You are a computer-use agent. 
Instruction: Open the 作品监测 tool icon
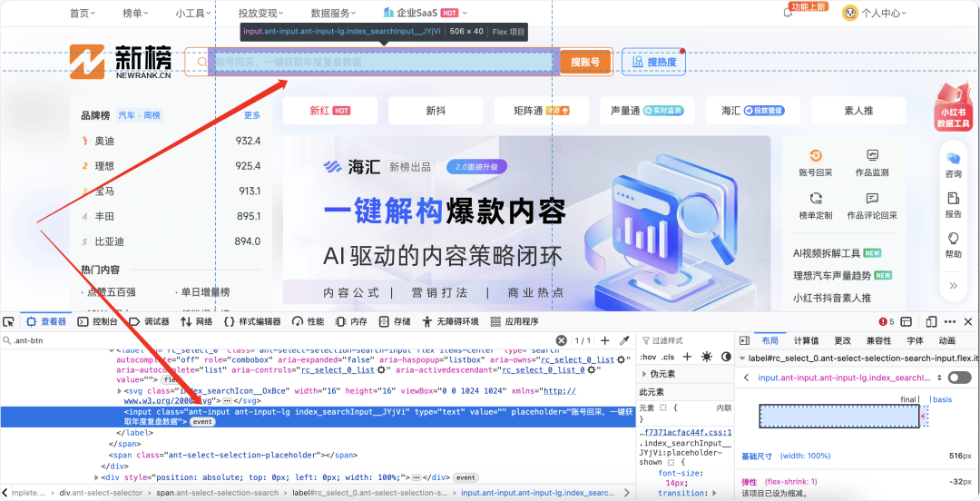(x=873, y=156)
